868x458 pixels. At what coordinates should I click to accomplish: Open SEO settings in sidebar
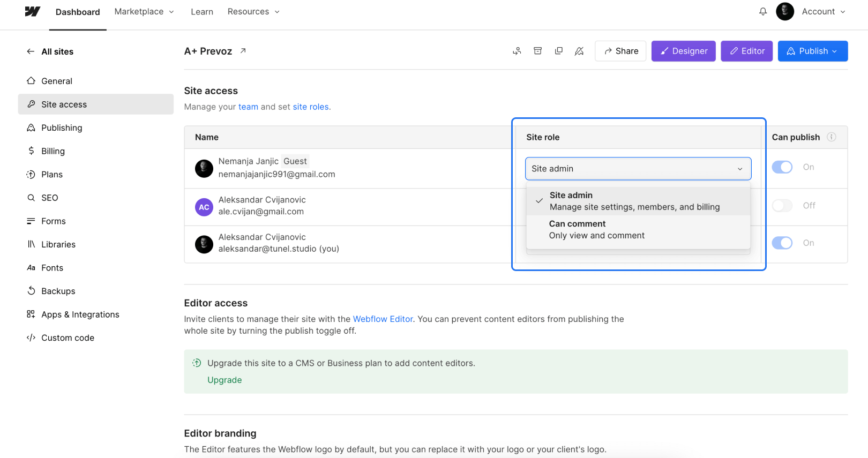(96, 198)
